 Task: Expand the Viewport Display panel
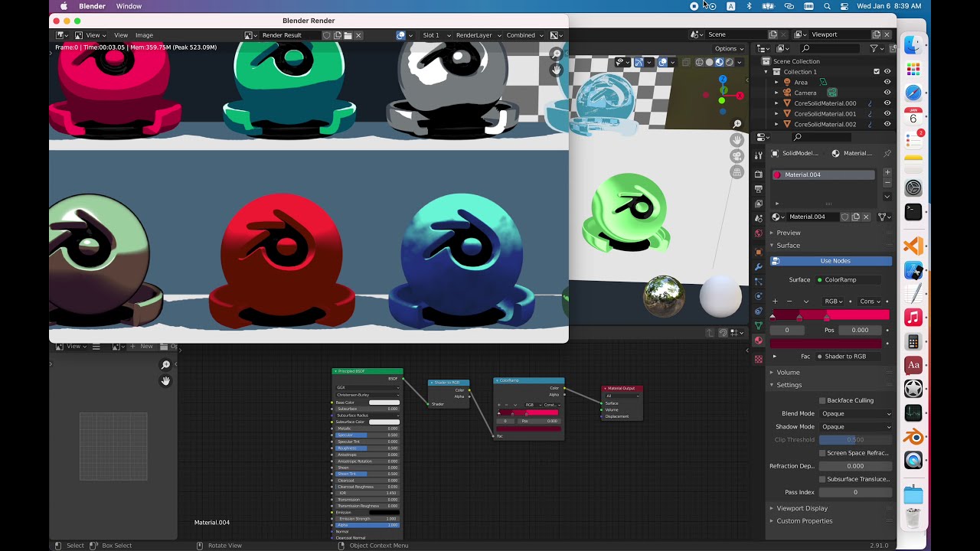click(802, 508)
